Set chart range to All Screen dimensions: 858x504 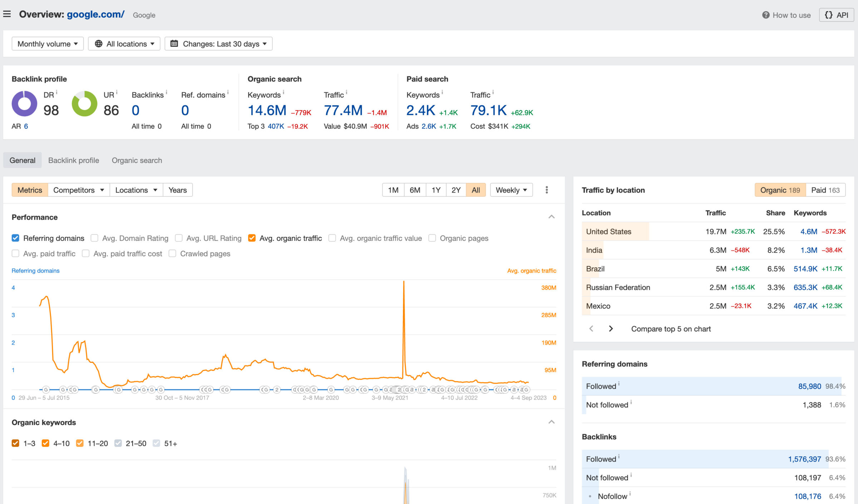coord(476,190)
